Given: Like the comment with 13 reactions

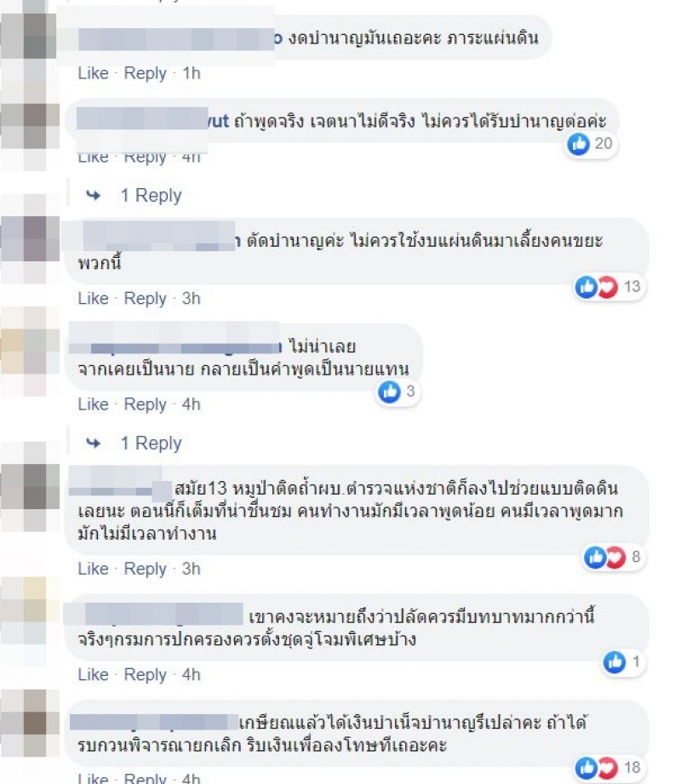Looking at the screenshot, I should [x=93, y=299].
